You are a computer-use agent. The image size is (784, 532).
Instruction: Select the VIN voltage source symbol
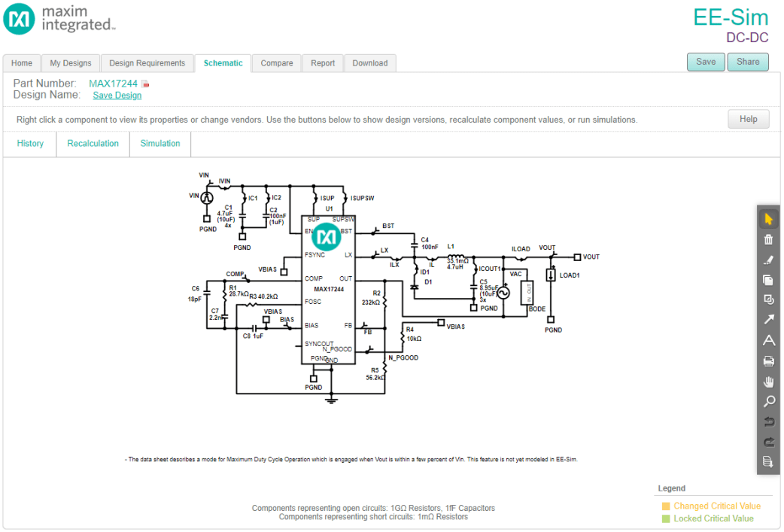[206, 198]
